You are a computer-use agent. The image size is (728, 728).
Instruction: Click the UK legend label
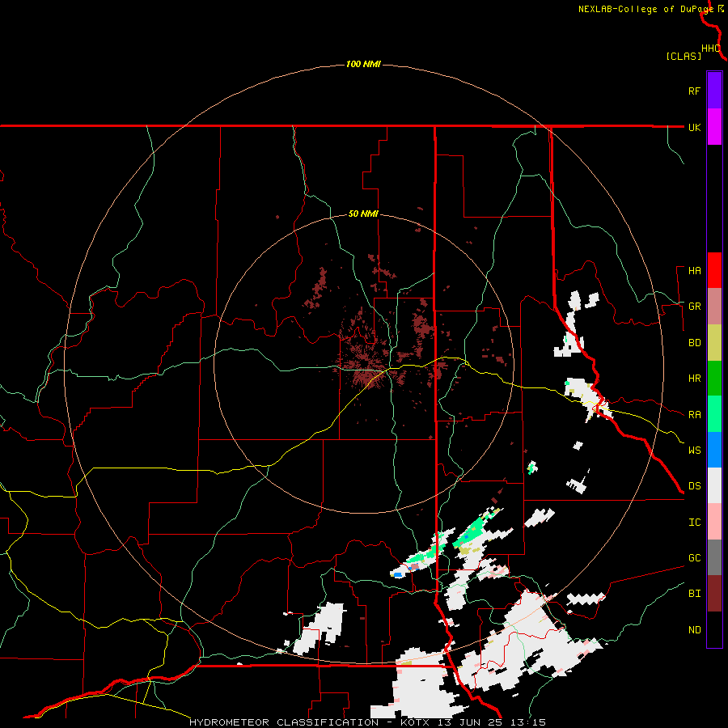694,127
